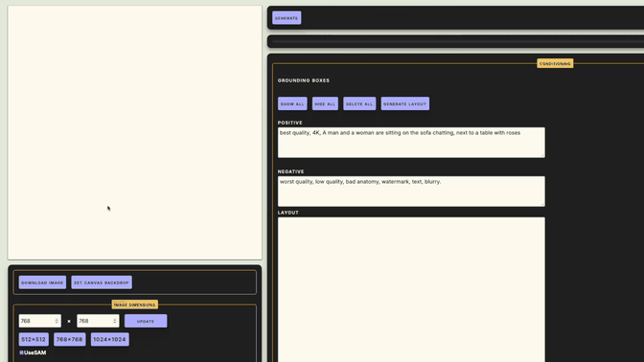The image size is (644, 362).
Task: Click into the Positive prompt textarea
Action: pos(411,143)
